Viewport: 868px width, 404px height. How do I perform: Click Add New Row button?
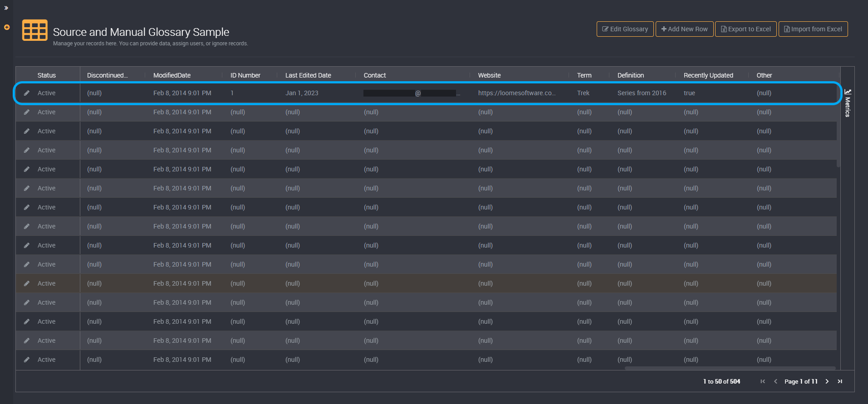point(684,29)
